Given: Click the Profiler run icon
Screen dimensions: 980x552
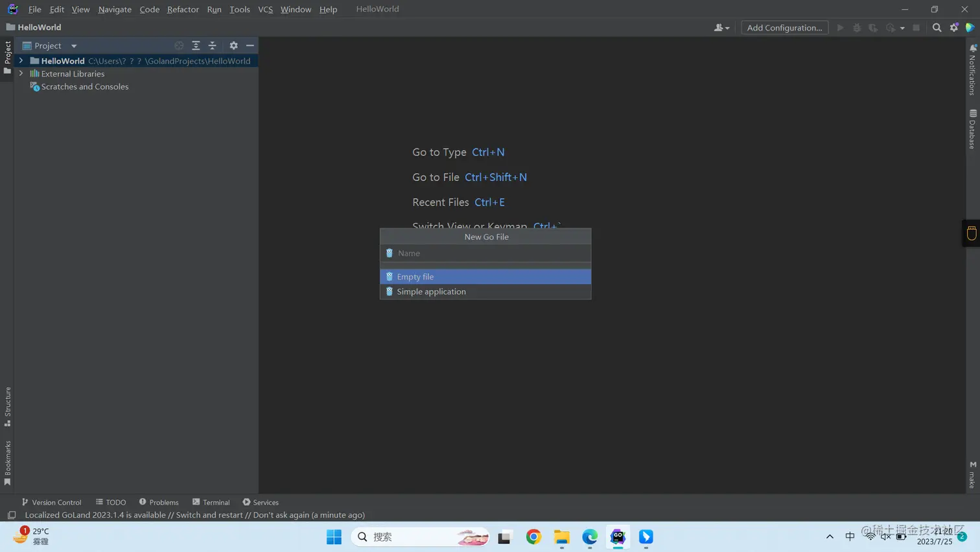Looking at the screenshot, I should tap(891, 28).
